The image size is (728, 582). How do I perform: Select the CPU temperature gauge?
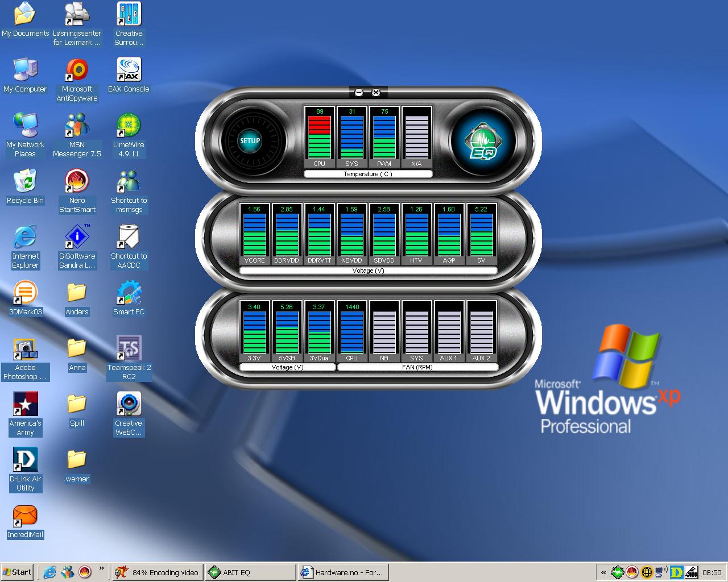[320, 137]
